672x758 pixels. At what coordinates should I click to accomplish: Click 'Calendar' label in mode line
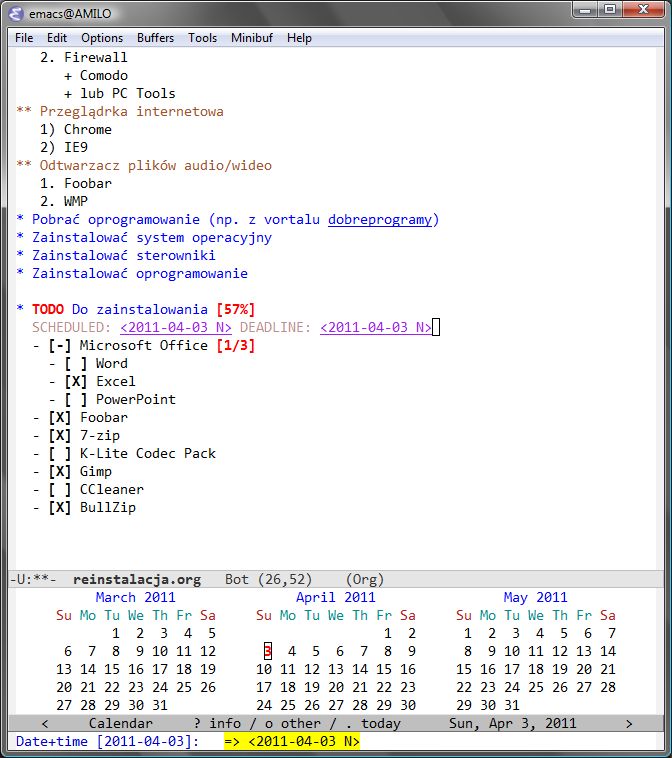120,723
